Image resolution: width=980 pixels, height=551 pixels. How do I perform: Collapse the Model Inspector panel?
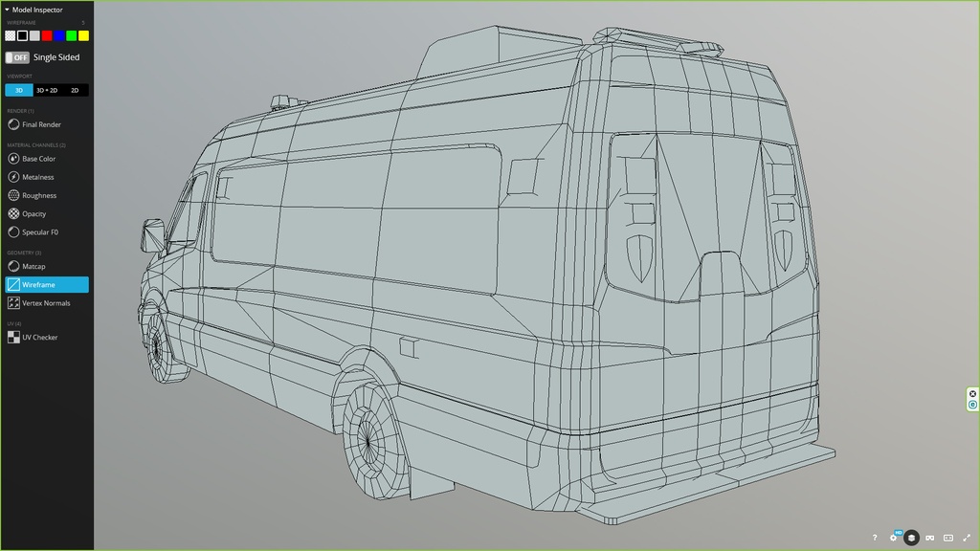tap(8, 10)
